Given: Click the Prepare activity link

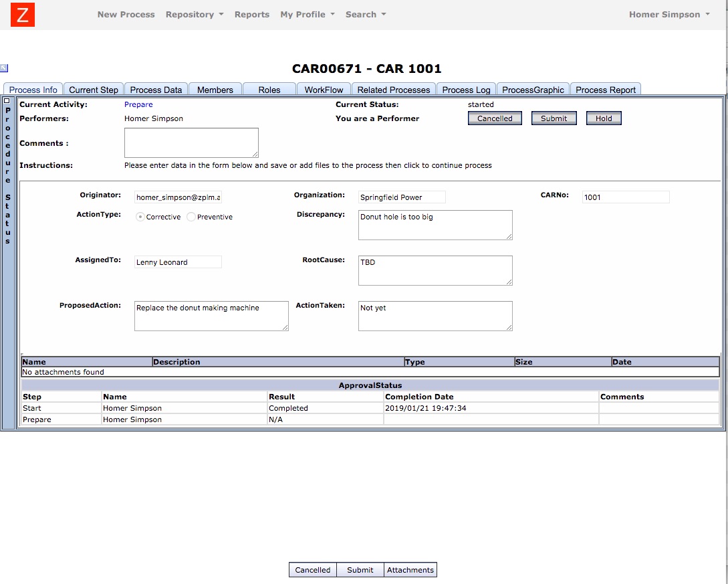Looking at the screenshot, I should point(138,104).
